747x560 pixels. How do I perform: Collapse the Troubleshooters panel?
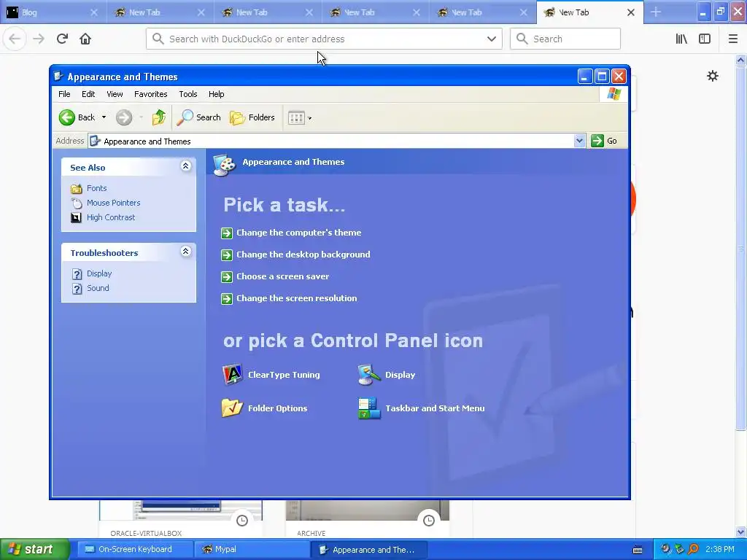pos(186,251)
